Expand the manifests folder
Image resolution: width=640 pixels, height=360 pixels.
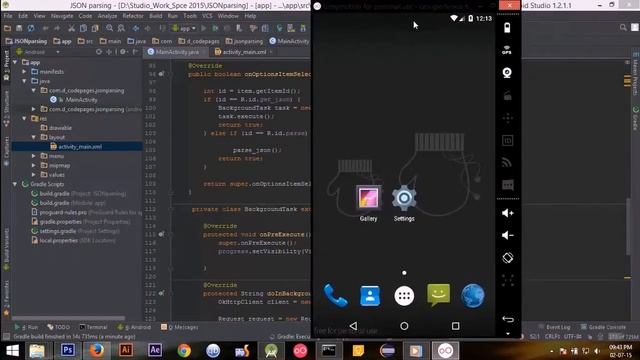click(x=24, y=72)
